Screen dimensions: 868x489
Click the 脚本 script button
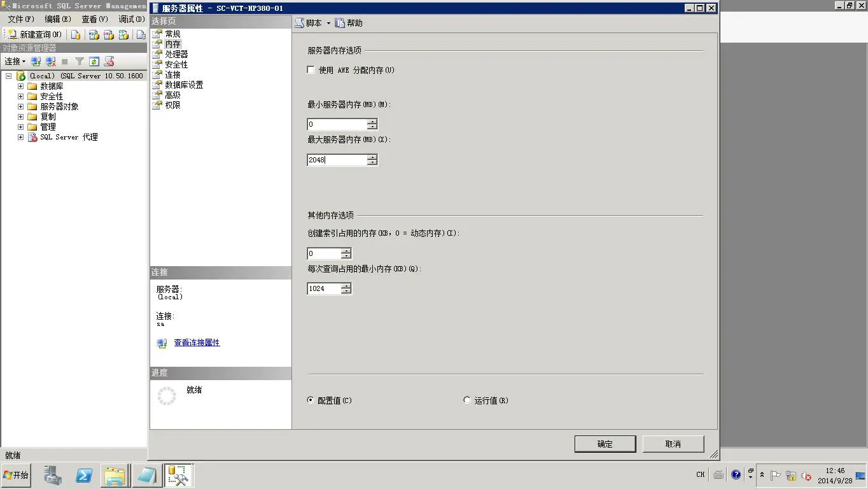pyautogui.click(x=309, y=23)
